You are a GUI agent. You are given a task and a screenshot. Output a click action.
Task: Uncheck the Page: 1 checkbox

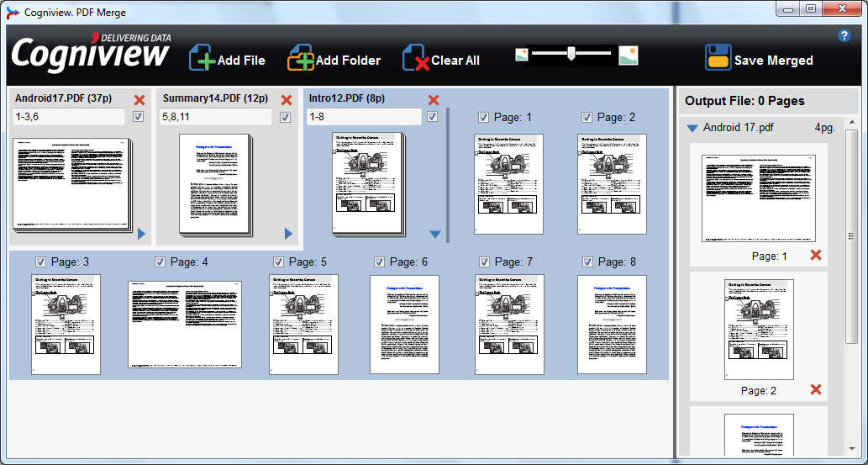(483, 117)
